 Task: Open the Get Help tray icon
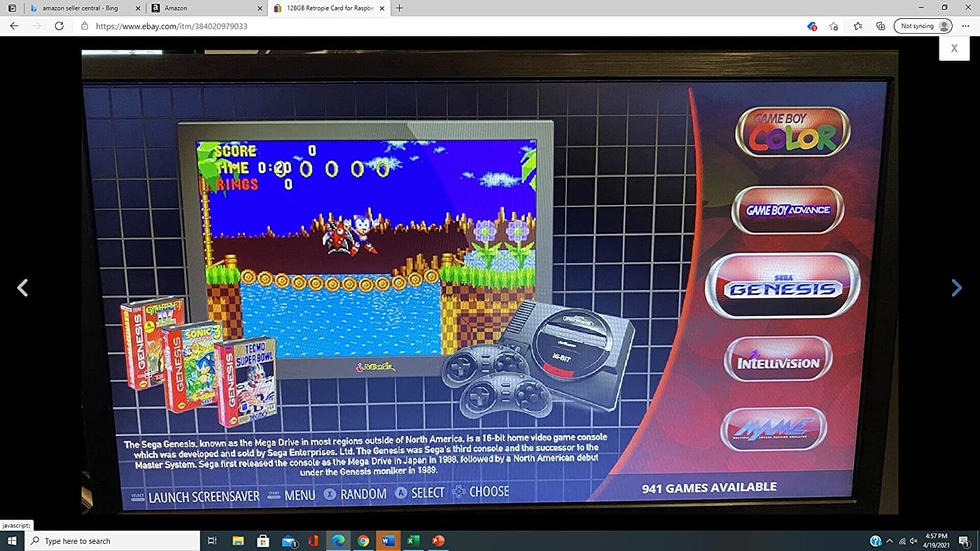click(875, 541)
